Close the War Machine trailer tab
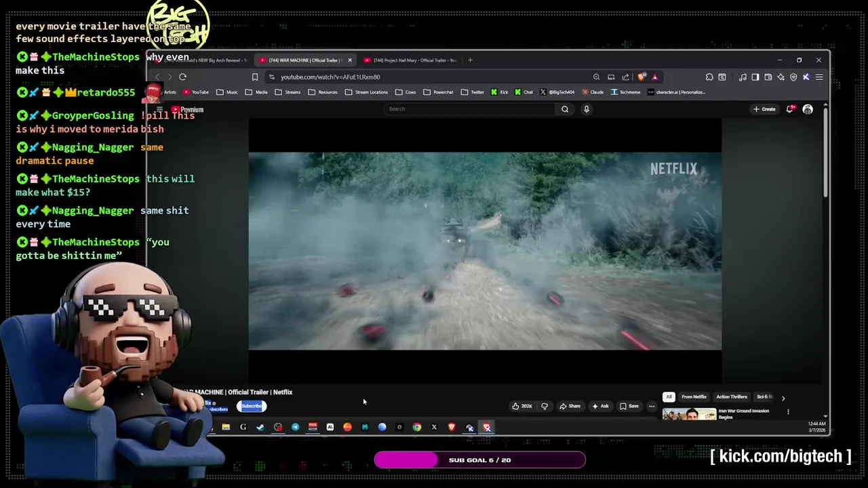This screenshot has height=488, width=868. 350,60
